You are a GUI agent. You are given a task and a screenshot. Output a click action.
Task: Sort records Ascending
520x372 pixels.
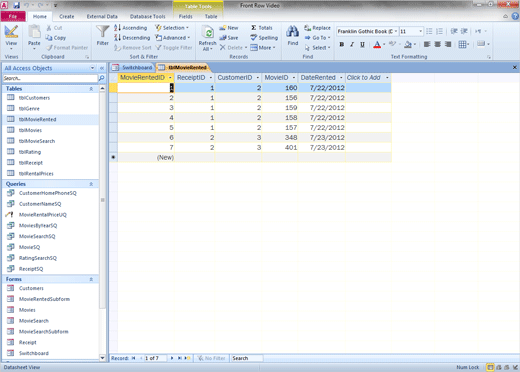pos(131,28)
